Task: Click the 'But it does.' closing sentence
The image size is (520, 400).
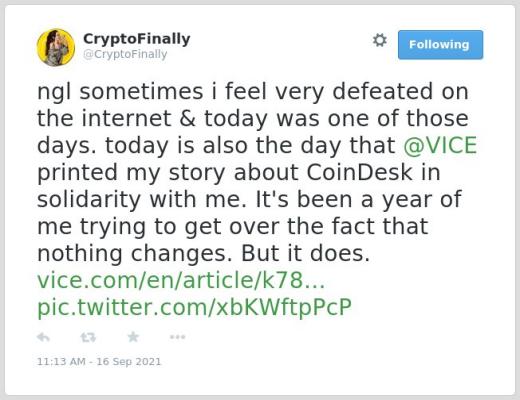Action: (x=305, y=253)
